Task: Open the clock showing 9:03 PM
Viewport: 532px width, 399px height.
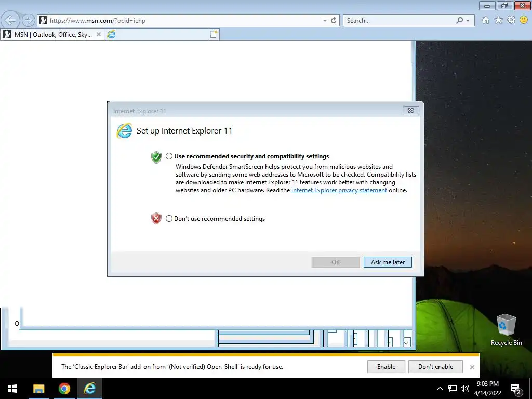Action: click(x=487, y=389)
